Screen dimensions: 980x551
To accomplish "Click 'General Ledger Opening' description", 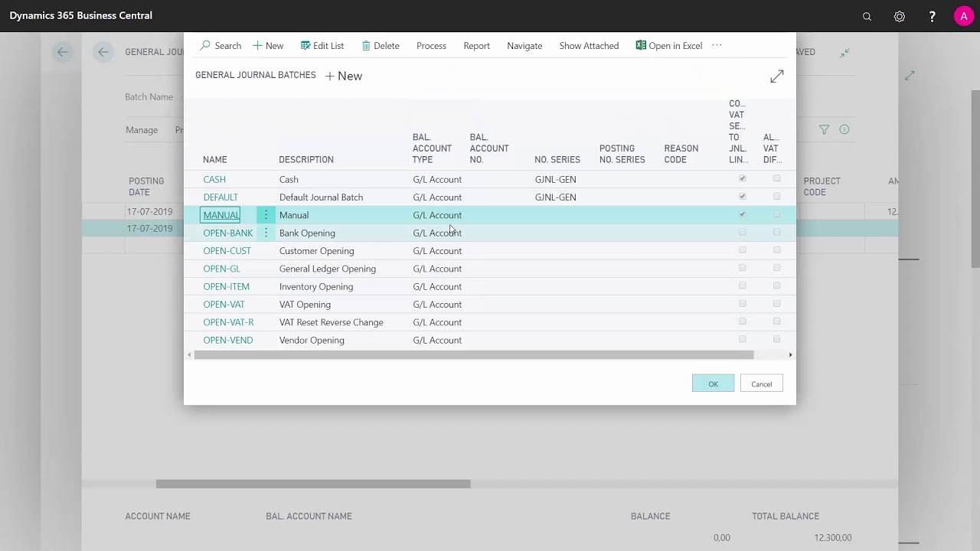I will point(327,269).
